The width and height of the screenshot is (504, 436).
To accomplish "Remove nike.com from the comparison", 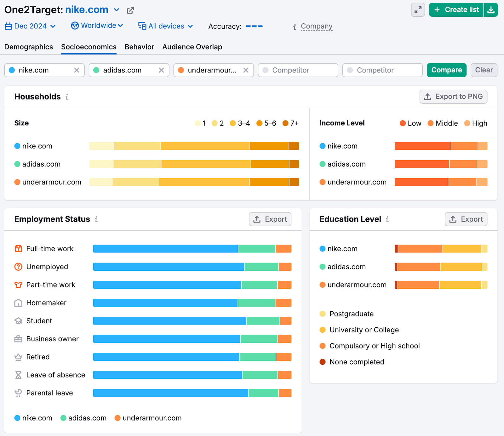I will point(77,70).
